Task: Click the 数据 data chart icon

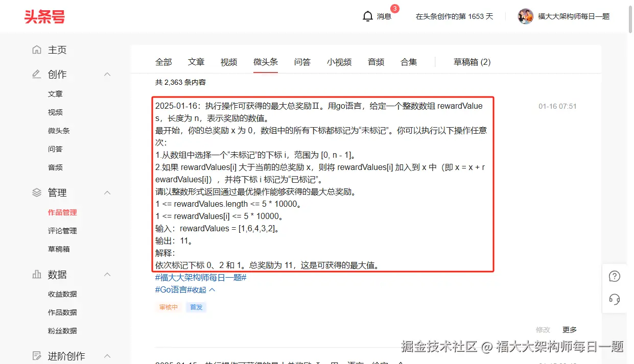Action: 36,274
